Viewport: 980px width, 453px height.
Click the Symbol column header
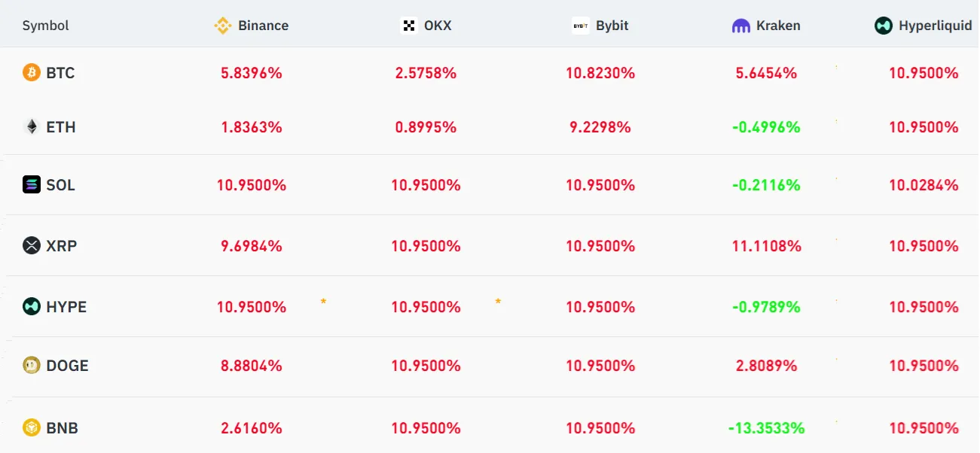coord(45,26)
